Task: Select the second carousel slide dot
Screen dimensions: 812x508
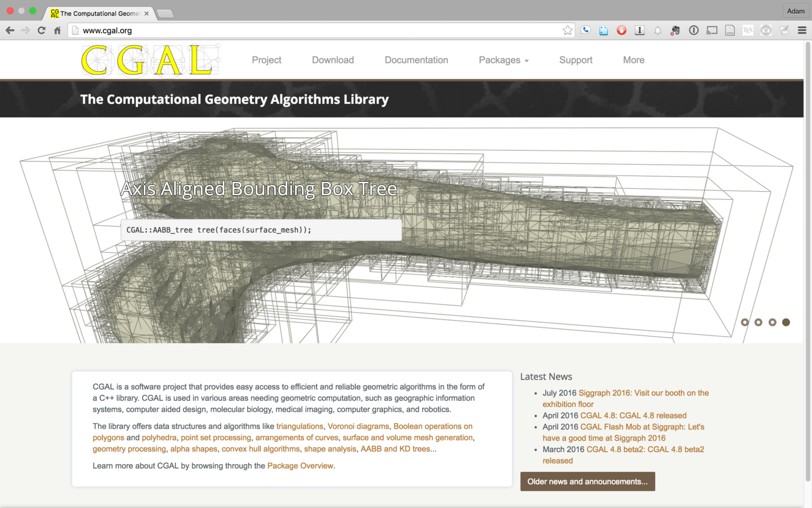Action: pos(758,322)
